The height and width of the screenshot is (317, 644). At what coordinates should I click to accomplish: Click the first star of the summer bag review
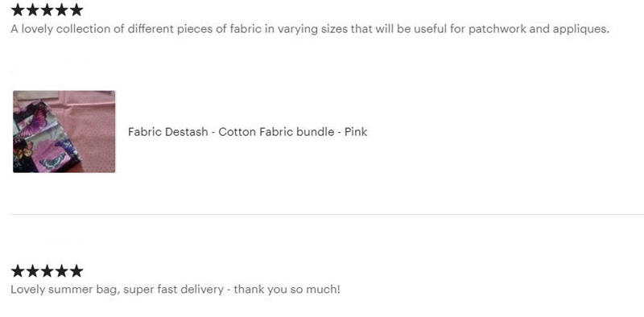click(x=18, y=271)
